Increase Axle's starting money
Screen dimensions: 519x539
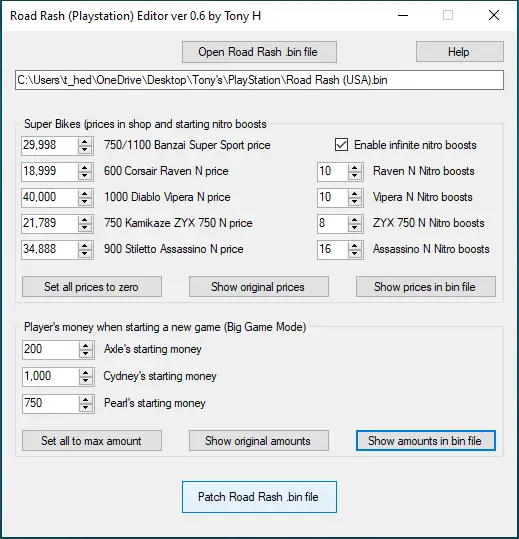click(x=86, y=346)
